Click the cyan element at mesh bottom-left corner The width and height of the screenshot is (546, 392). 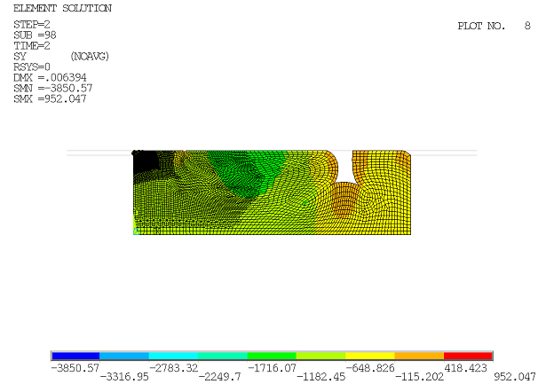136,231
